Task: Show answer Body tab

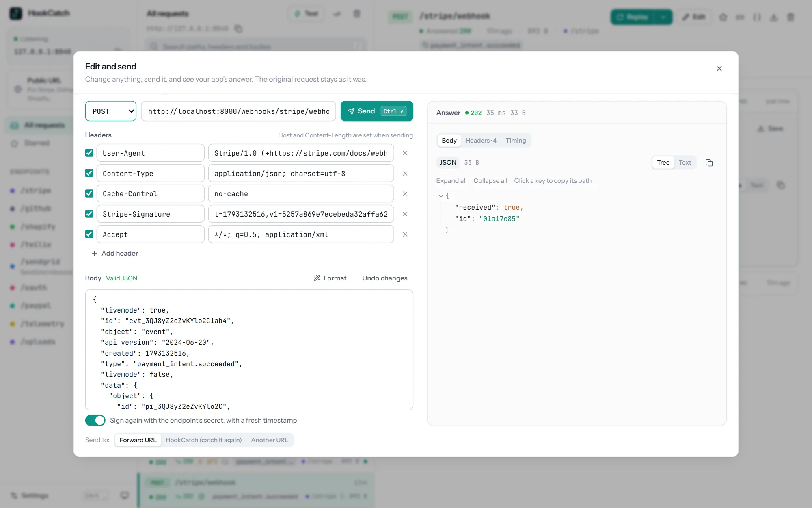Action: (x=449, y=140)
